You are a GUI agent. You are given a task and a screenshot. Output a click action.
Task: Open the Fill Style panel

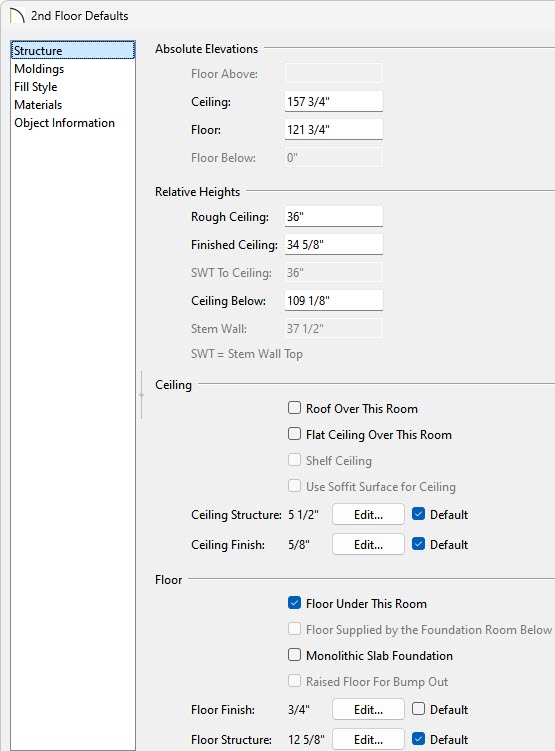point(36,87)
